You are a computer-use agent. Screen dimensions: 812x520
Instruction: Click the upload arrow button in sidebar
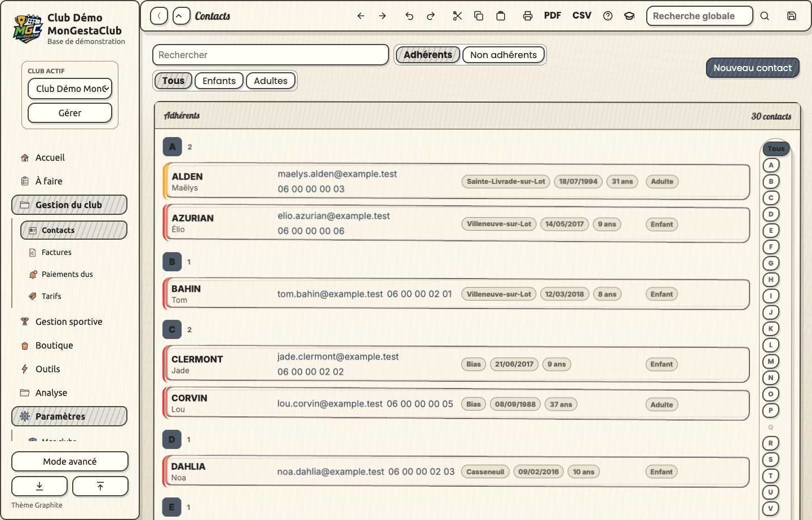[x=100, y=486]
